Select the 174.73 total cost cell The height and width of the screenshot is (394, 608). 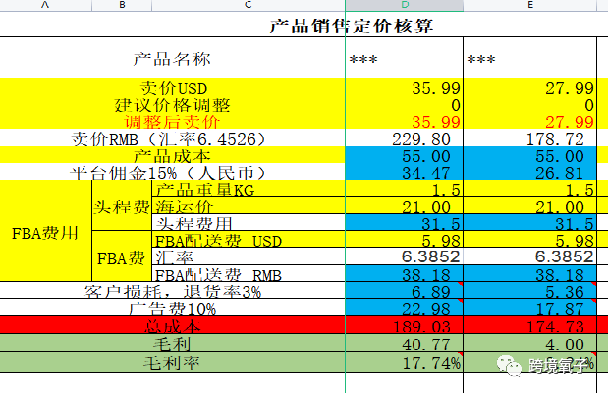530,325
